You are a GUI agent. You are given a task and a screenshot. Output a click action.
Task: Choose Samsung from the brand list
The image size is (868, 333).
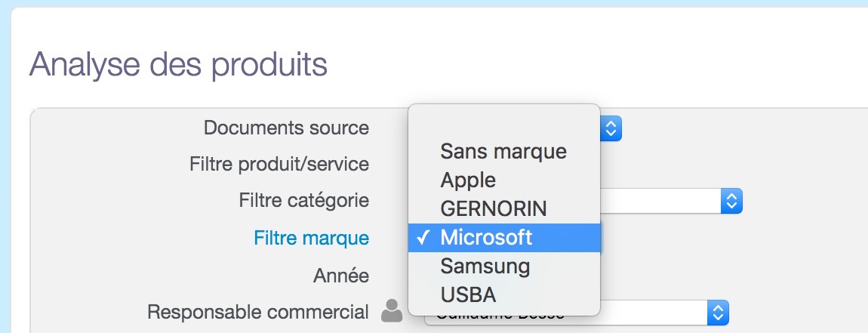pos(504,267)
